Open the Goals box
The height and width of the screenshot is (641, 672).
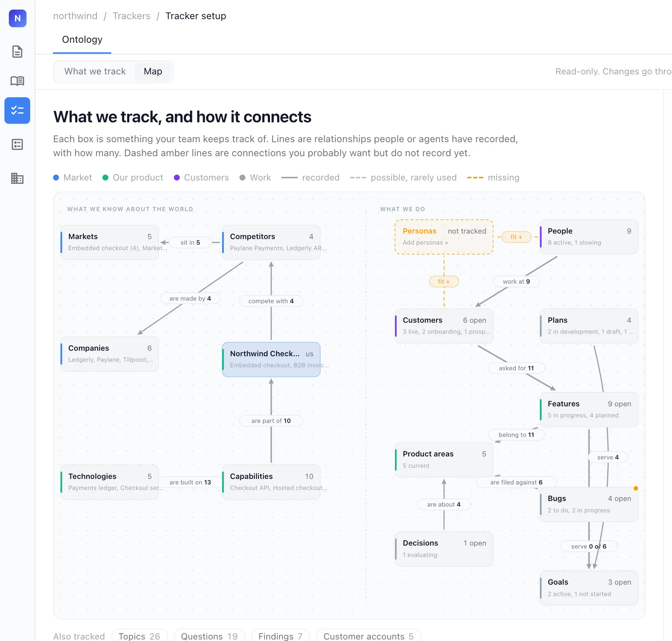[589, 588]
